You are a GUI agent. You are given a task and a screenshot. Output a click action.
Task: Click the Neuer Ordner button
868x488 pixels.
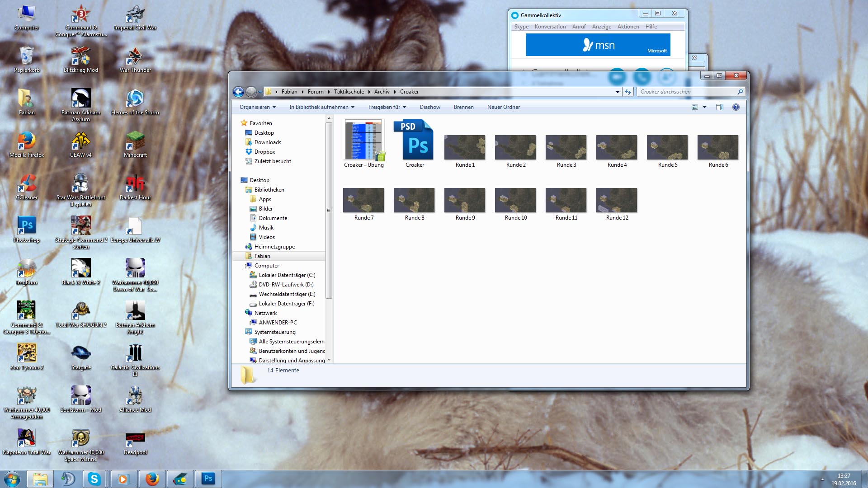click(503, 107)
